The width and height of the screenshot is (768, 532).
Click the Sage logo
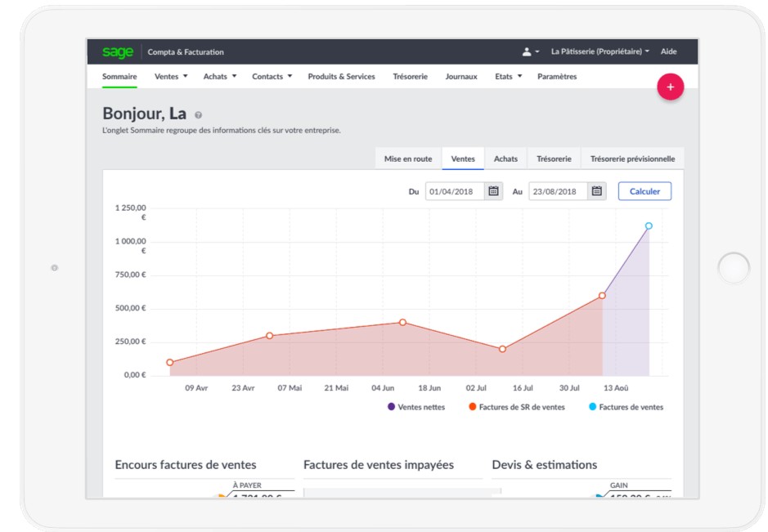pos(117,51)
